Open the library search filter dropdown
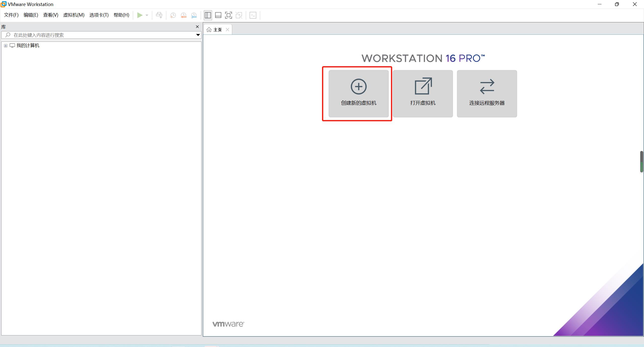The width and height of the screenshot is (644, 347). [x=198, y=35]
